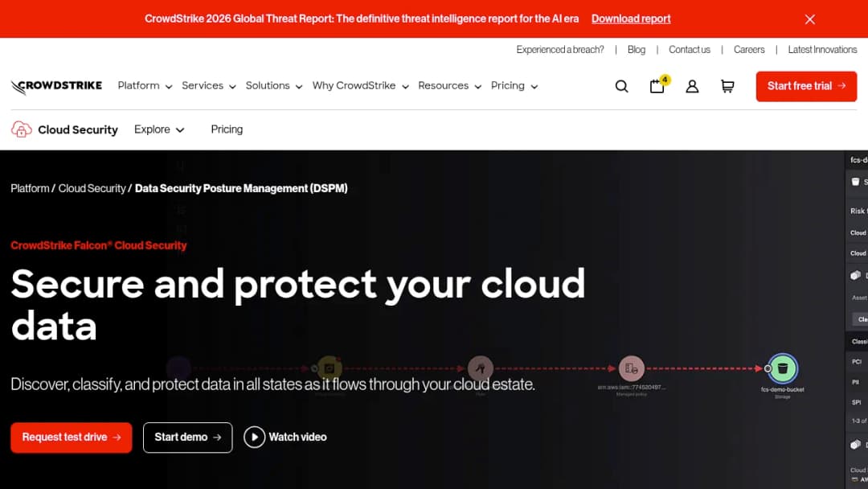Click the Start demo button
This screenshot has height=489, width=868.
pyautogui.click(x=187, y=438)
